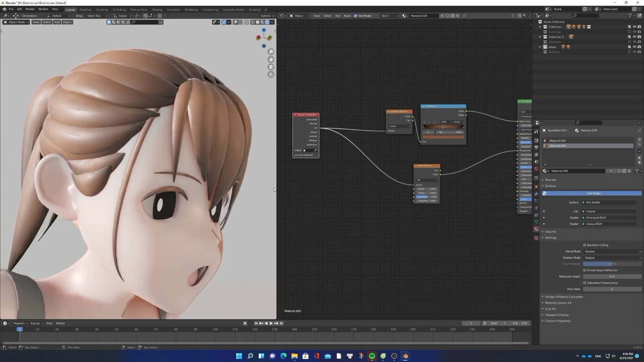This screenshot has height=362, width=644.
Task: Open the Material properties tab icon
Action: 536,229
